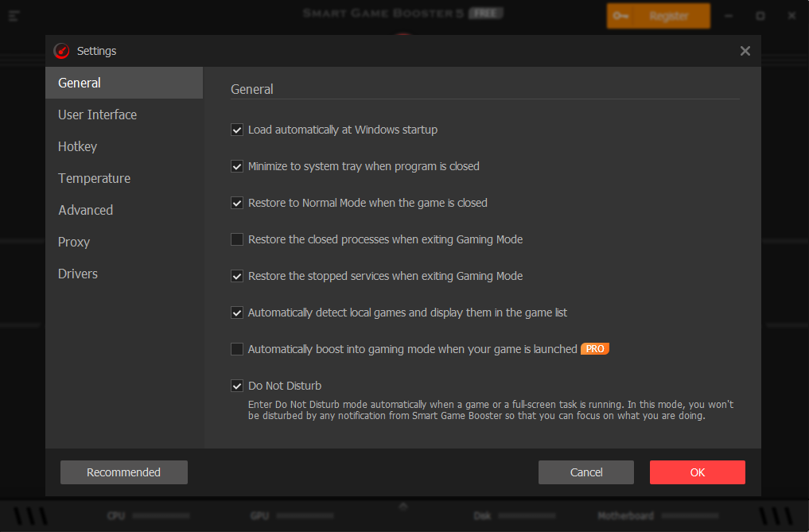
Task: Click the Disk indicator in the main window
Action: pyautogui.click(x=515, y=515)
